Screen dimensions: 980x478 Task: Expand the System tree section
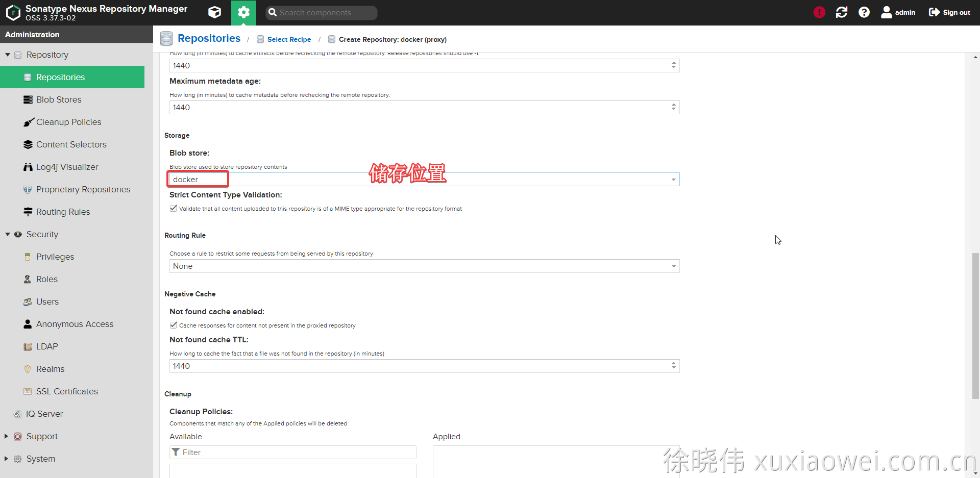(x=7, y=459)
